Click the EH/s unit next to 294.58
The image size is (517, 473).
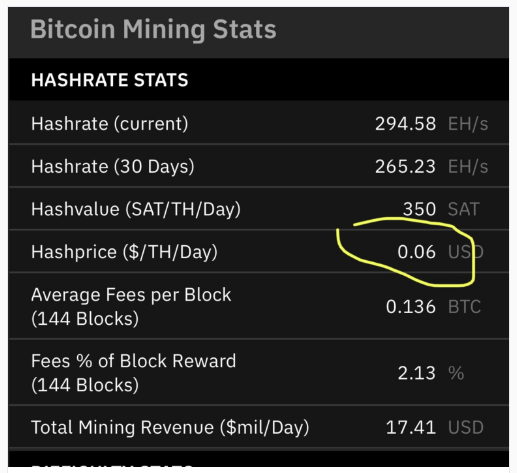pos(468,124)
